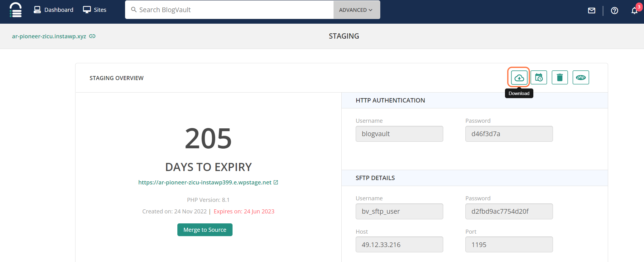Select the HTTP Authentication username field blogvault
This screenshot has height=262, width=644.
(x=399, y=134)
